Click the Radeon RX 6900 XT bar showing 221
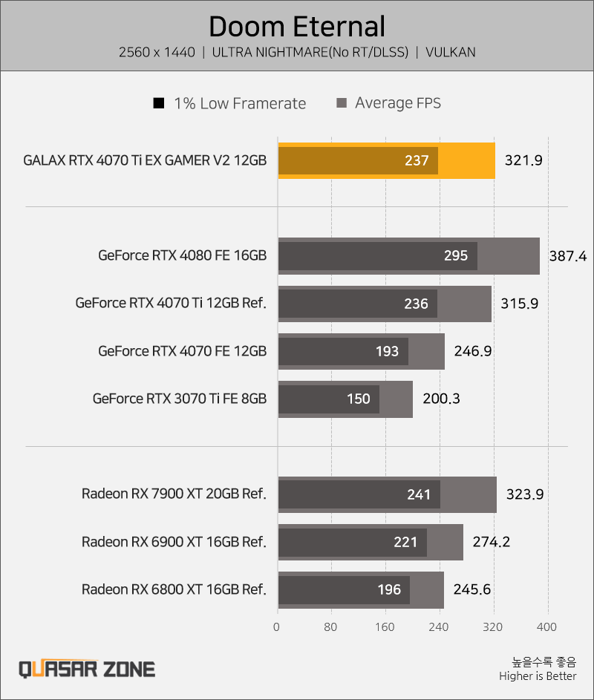Screen dimensions: 594x700 tap(353, 543)
